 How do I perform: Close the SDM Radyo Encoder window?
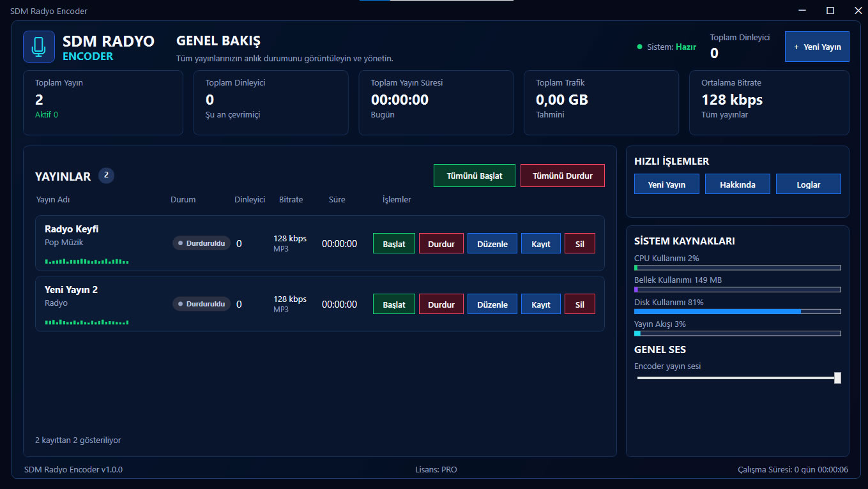coord(858,10)
